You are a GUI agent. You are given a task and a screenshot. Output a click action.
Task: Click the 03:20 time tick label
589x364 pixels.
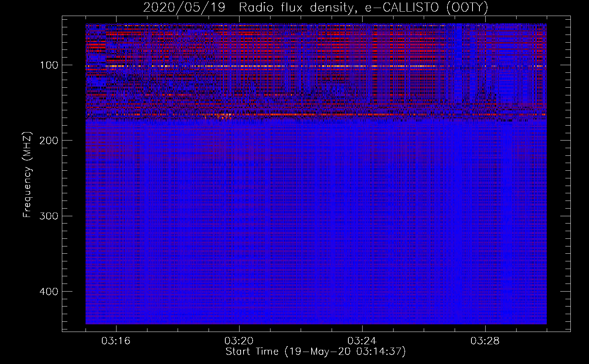(239, 341)
